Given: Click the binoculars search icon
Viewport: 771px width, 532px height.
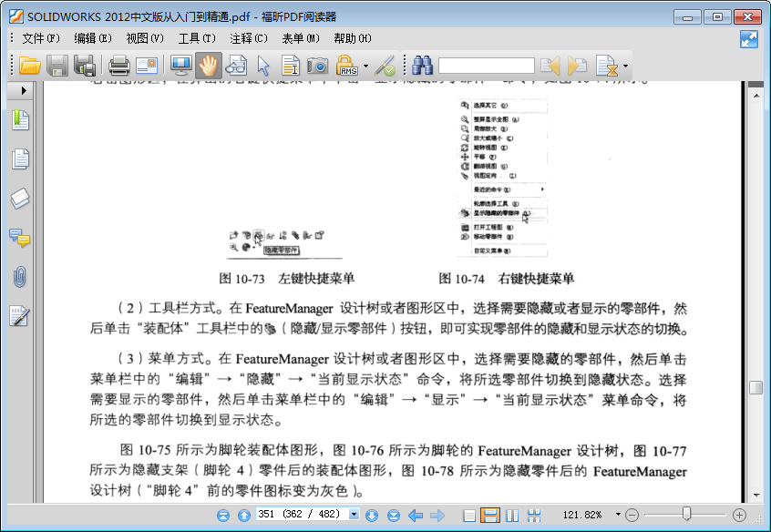Looking at the screenshot, I should click(x=422, y=66).
